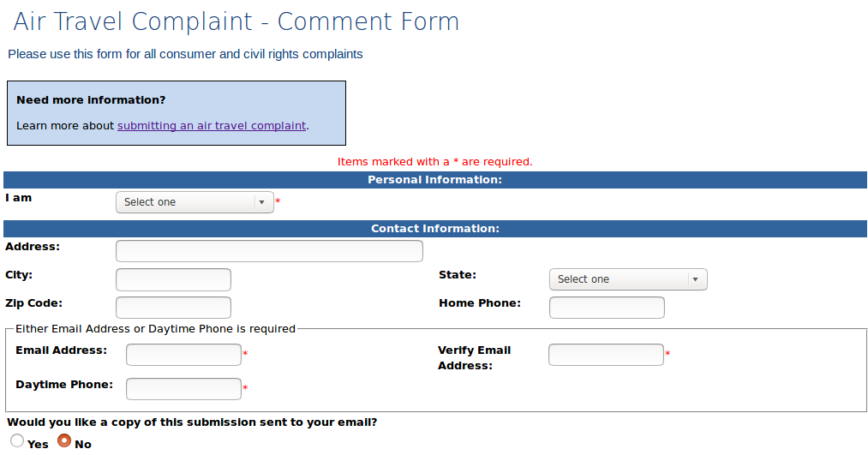Click into the City input field
Image resolution: width=868 pixels, height=455 pixels.
click(173, 279)
